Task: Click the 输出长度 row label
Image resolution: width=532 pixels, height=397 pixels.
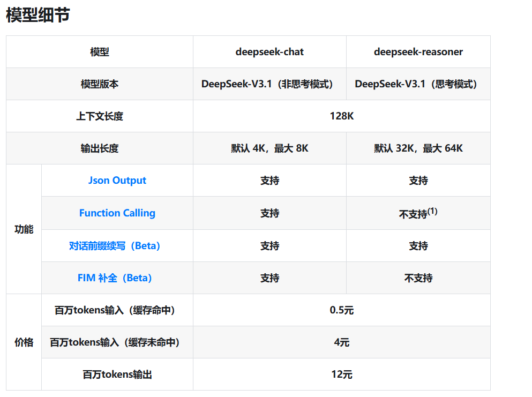Action: click(x=100, y=148)
